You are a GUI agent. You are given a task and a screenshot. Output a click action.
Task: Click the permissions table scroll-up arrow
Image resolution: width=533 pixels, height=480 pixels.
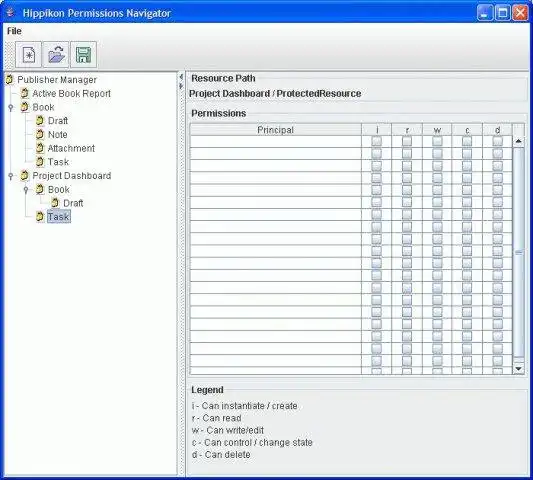519,141
